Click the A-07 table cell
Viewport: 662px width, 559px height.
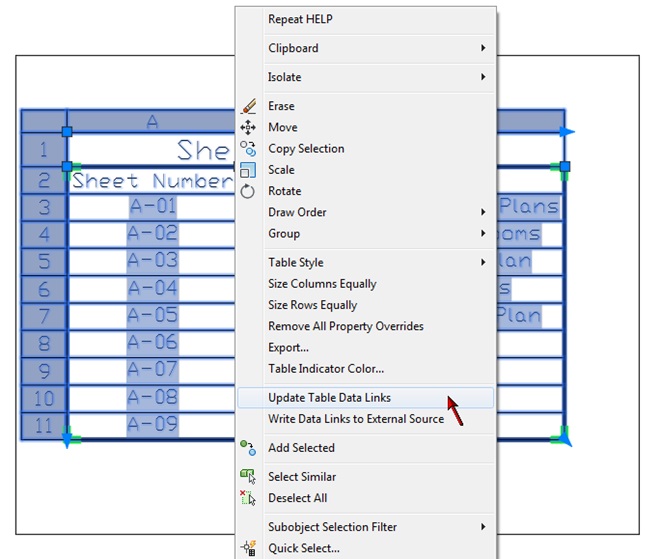tap(152, 370)
